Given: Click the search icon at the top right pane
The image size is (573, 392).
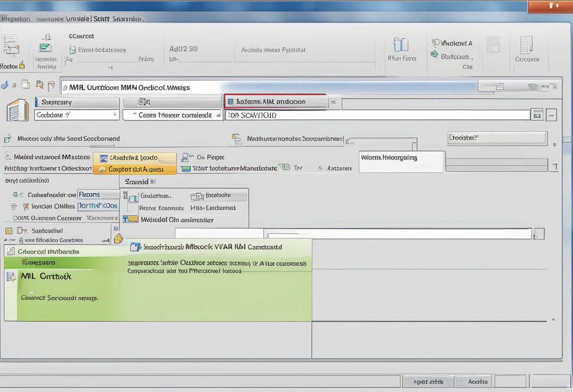Looking at the screenshot, I should click(537, 114).
